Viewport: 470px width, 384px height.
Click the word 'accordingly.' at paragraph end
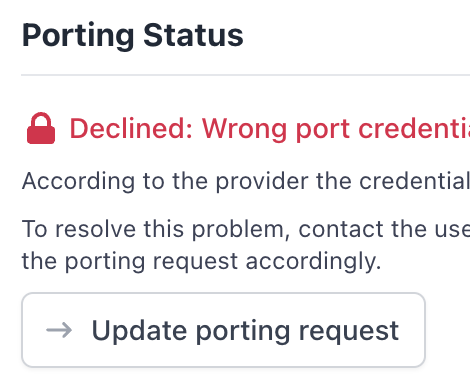[313, 262]
